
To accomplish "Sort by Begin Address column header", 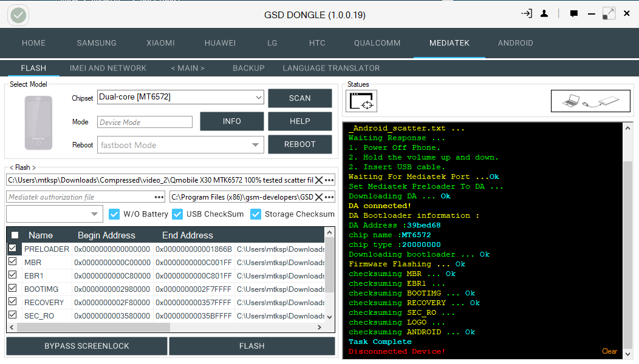I will tap(106, 235).
